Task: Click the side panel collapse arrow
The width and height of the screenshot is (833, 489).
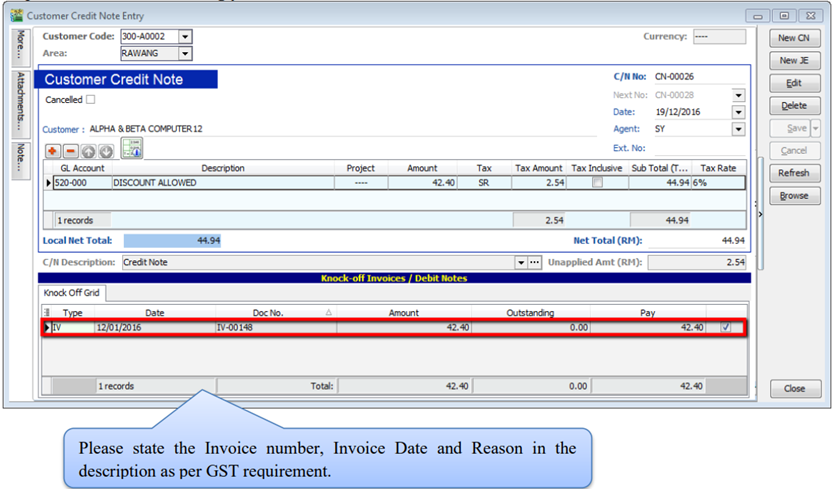Action: click(759, 213)
